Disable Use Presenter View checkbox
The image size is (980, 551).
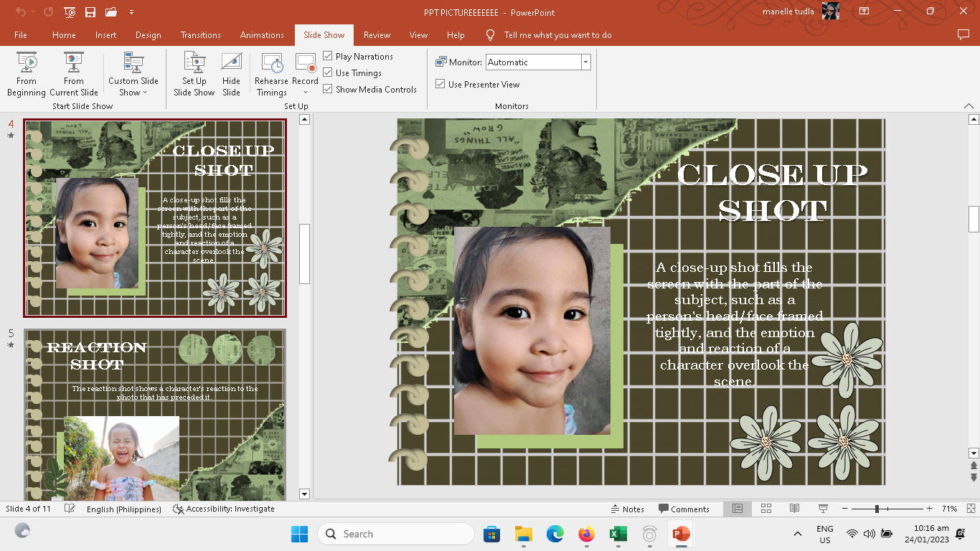[x=440, y=84]
